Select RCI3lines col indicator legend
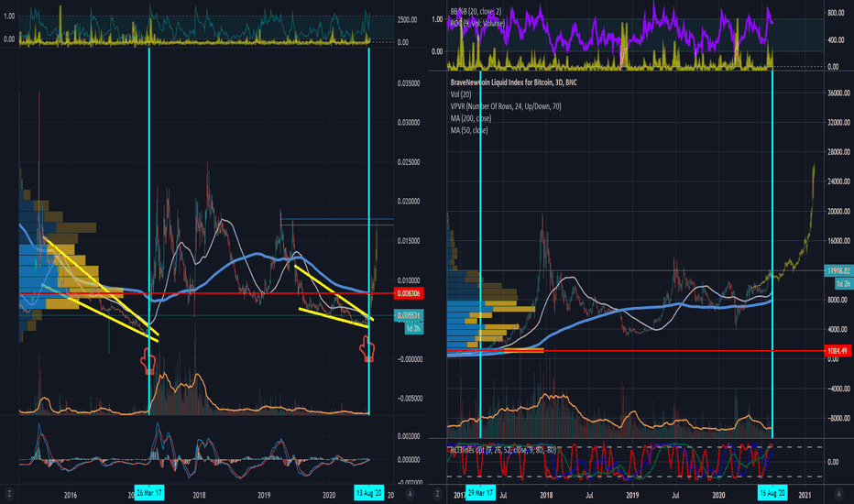The width and height of the screenshot is (854, 504). (x=503, y=450)
